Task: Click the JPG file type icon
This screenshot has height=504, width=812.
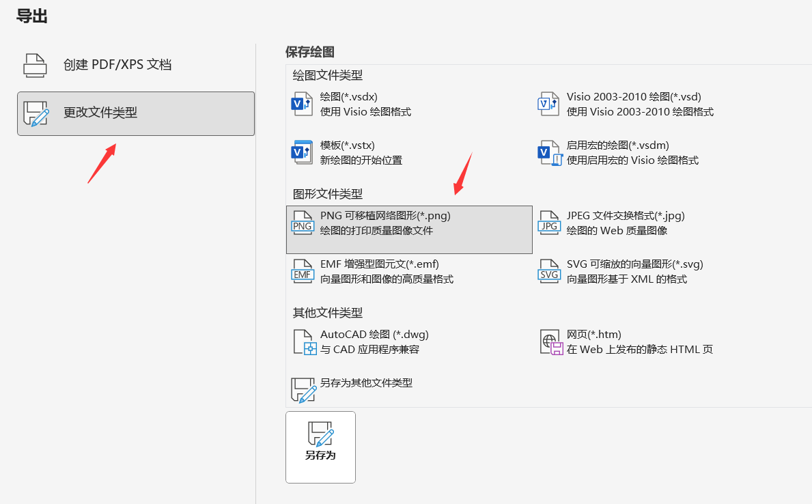Action: [x=549, y=223]
